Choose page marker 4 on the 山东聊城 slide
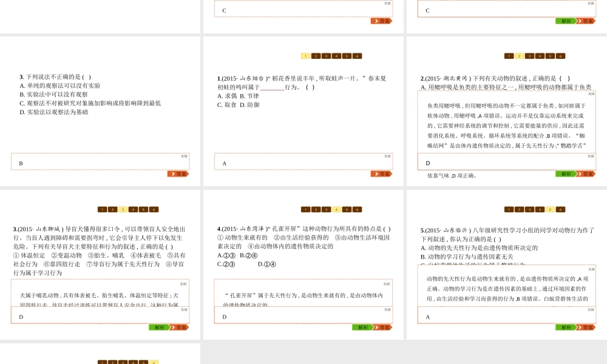The image size is (607, 364). [x=133, y=210]
